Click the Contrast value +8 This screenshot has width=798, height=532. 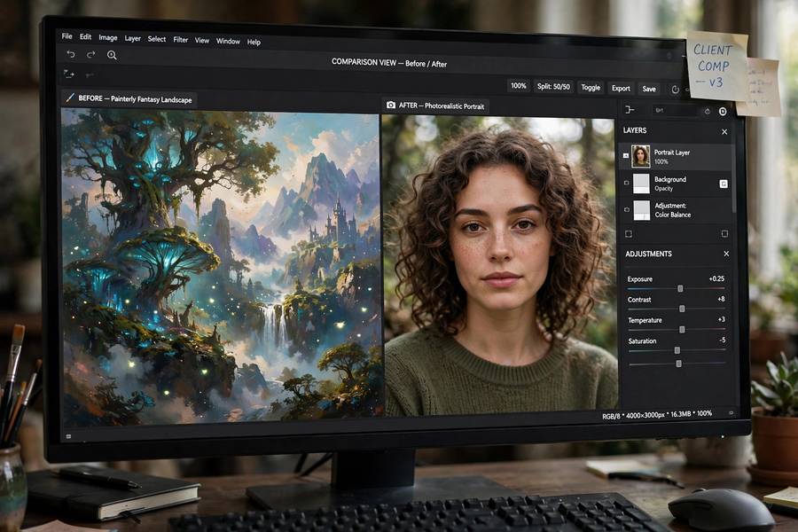(x=721, y=299)
